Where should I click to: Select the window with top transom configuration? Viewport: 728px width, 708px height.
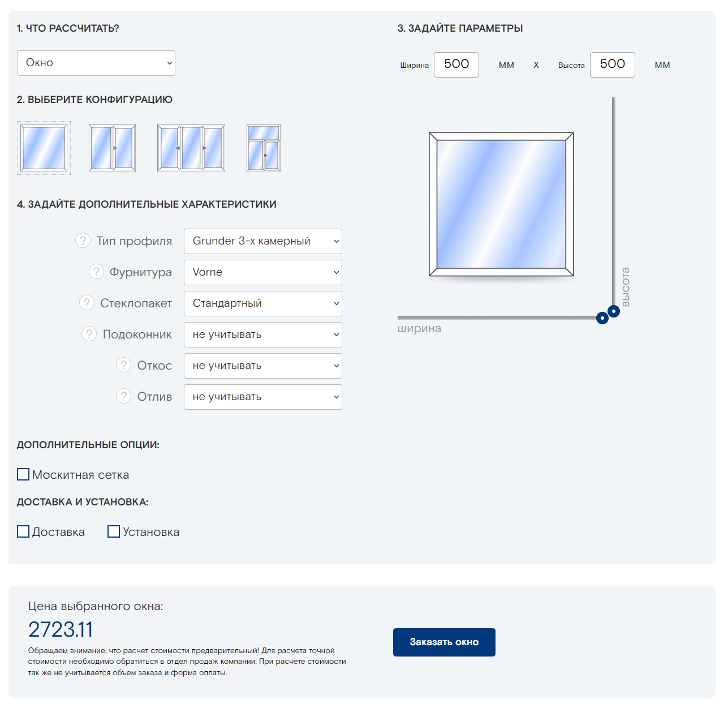coord(264,148)
